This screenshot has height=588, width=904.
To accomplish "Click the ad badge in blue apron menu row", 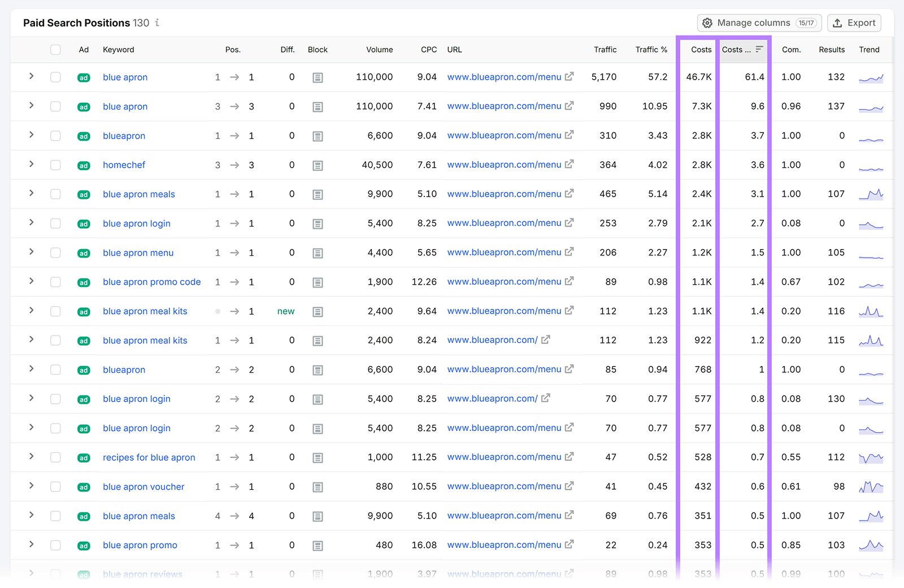I will click(x=84, y=253).
